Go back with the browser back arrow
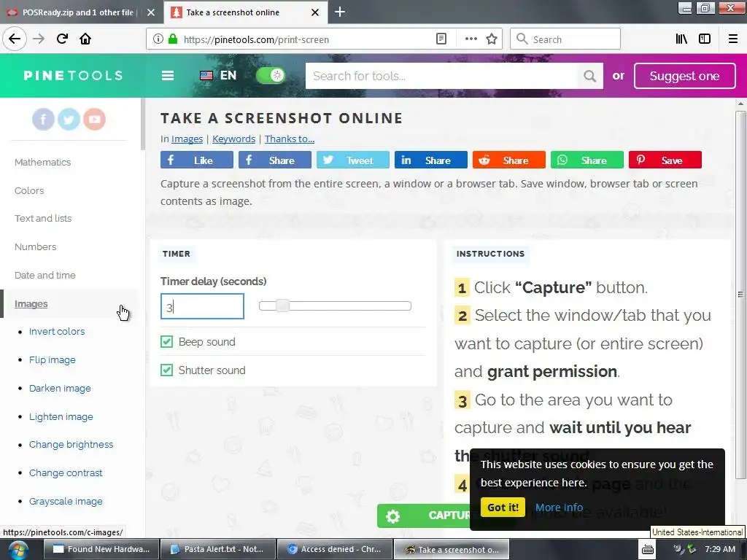The image size is (747, 560). coord(15,39)
